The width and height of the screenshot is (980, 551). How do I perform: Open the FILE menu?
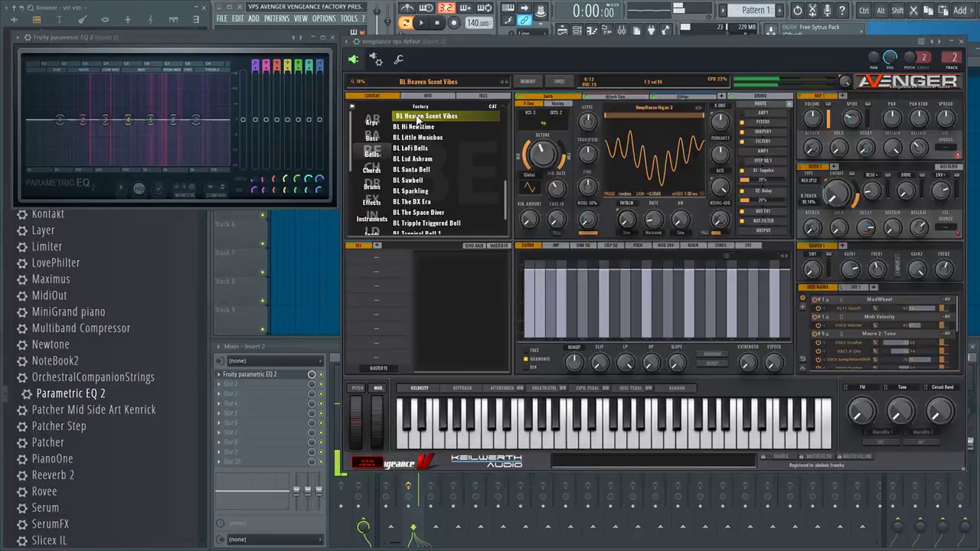221,18
